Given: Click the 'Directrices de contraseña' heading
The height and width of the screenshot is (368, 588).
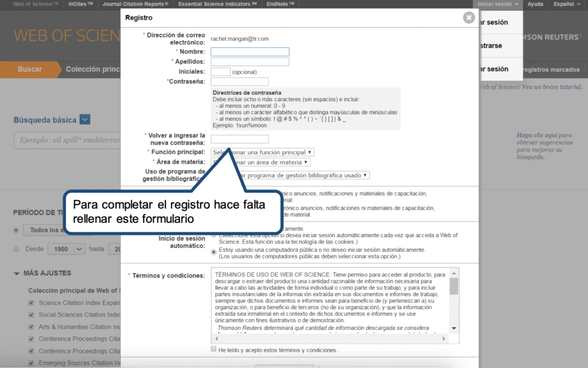Looking at the screenshot, I should coord(247,93).
